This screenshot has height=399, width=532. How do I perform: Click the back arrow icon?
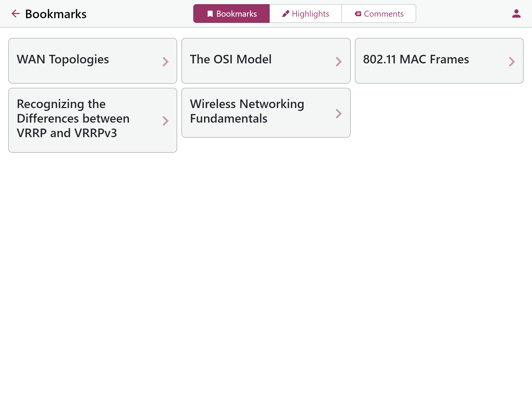16,14
